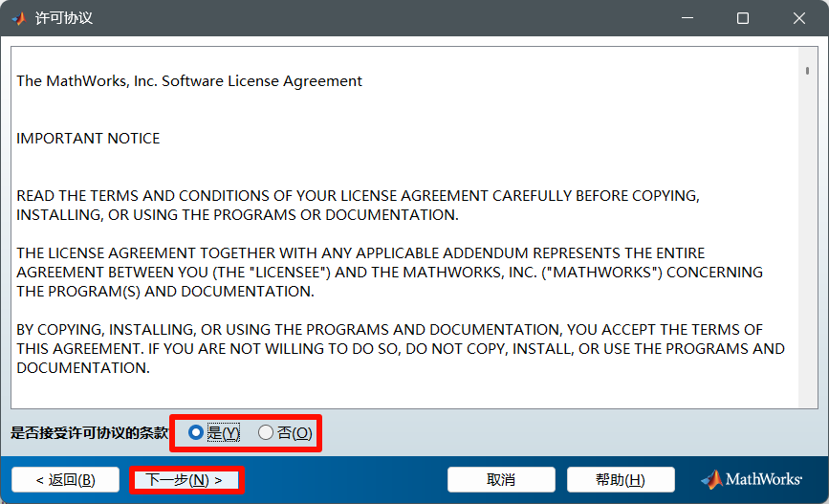The image size is (829, 504).
Task: Cancel installation with the 取消 button
Action: [x=501, y=480]
